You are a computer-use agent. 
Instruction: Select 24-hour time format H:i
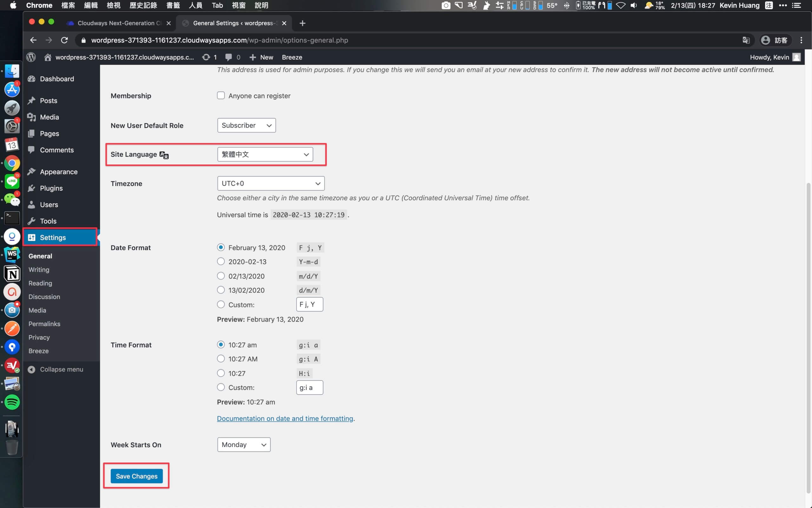(x=221, y=373)
